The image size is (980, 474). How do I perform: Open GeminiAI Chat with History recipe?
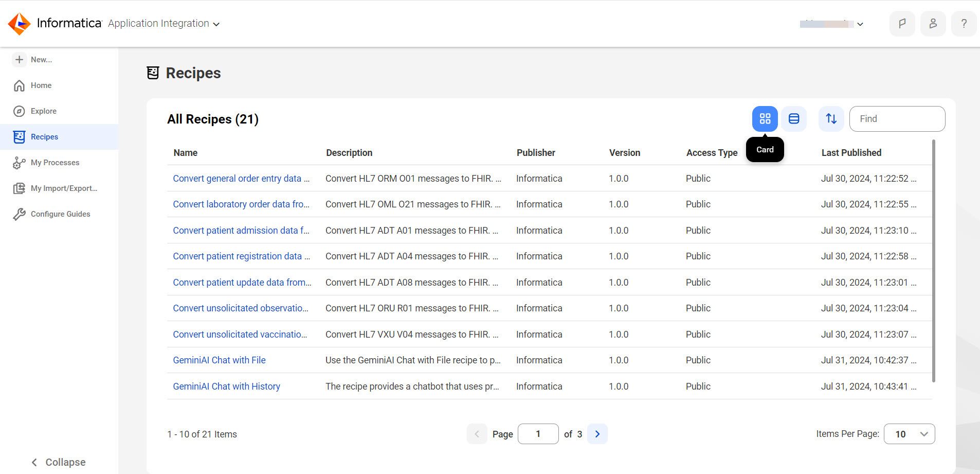(x=226, y=387)
